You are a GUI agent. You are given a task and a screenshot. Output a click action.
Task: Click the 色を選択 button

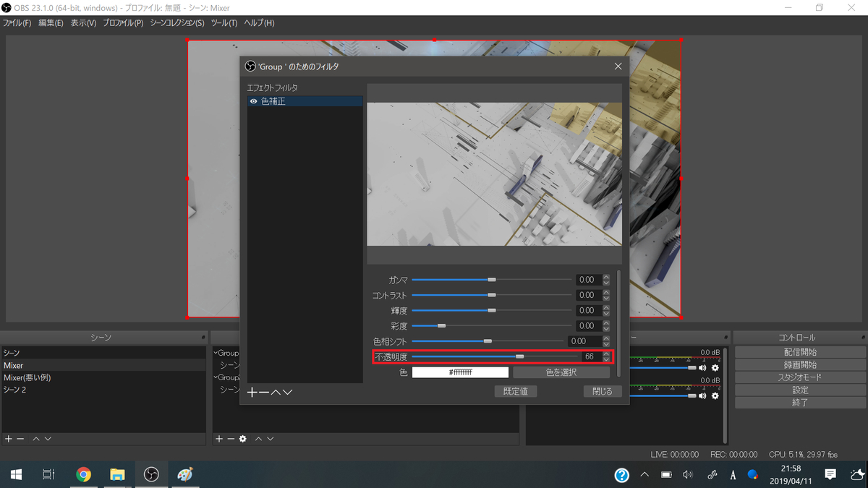coord(561,372)
